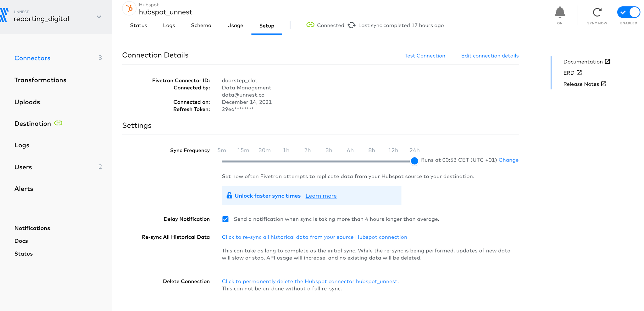644x311 pixels.
Task: Click the Refresh Token value 29e6
Action: (238, 109)
